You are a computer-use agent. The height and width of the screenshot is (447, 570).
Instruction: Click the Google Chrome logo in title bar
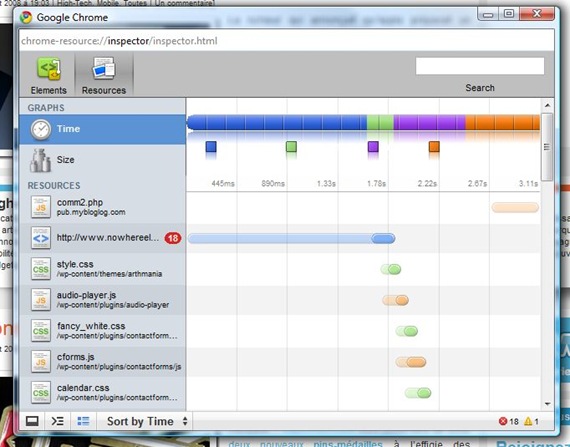26,17
